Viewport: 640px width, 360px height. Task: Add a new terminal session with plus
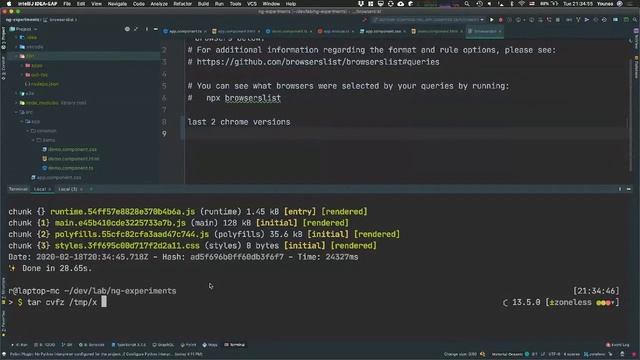tap(91, 189)
